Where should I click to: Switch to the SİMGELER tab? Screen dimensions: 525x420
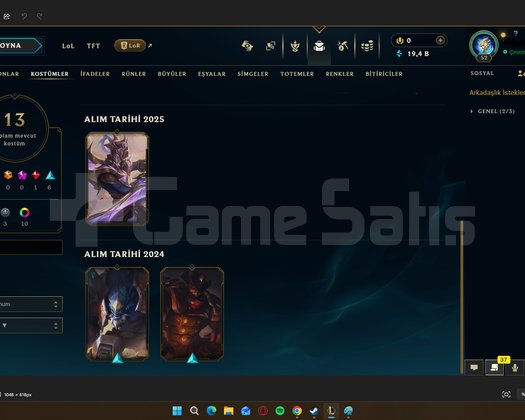[x=253, y=74]
